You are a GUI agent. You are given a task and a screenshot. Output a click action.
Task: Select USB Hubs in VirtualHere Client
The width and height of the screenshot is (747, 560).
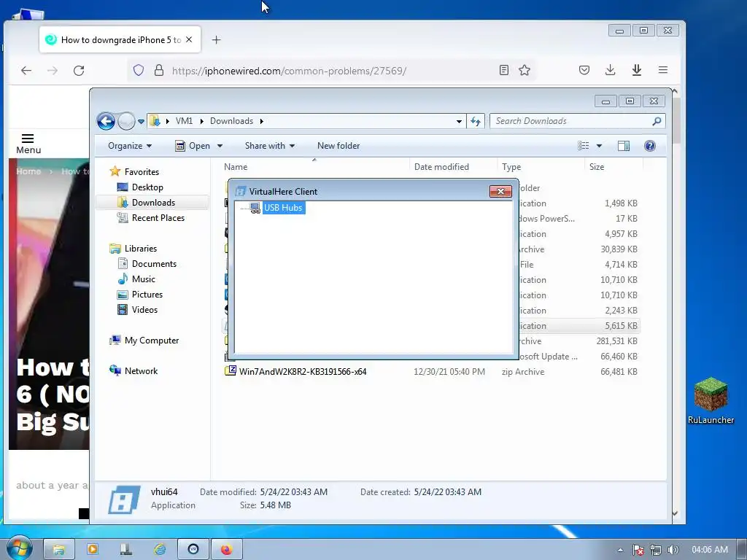pos(283,208)
